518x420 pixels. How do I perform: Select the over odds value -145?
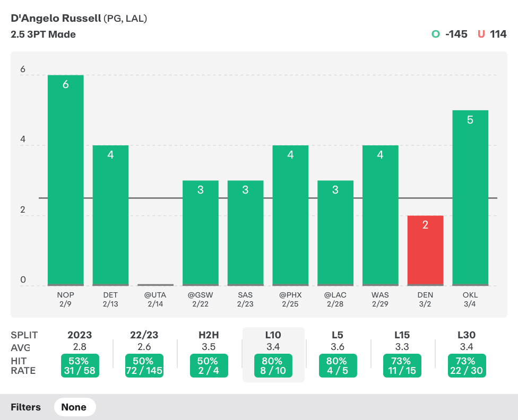pyautogui.click(x=456, y=34)
